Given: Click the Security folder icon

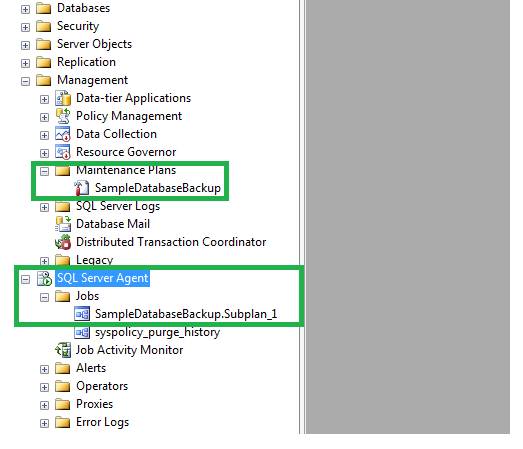Looking at the screenshot, I should (x=43, y=26).
